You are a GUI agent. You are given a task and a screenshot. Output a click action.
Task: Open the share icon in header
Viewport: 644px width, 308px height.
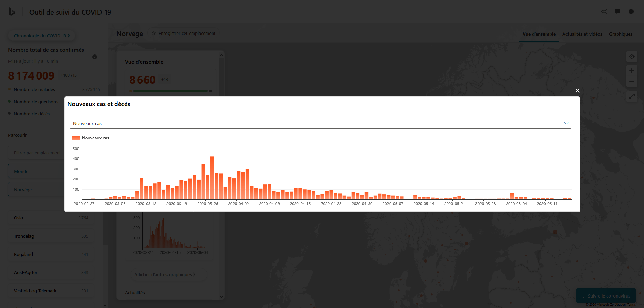coord(604,12)
